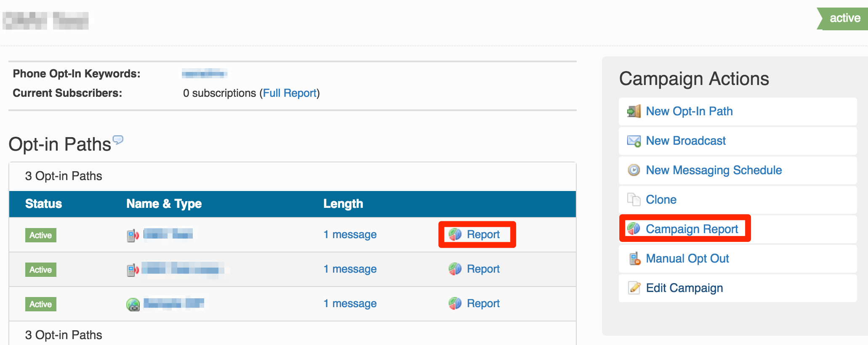Open the first opt-in path name link
The height and width of the screenshot is (345, 868).
point(168,234)
